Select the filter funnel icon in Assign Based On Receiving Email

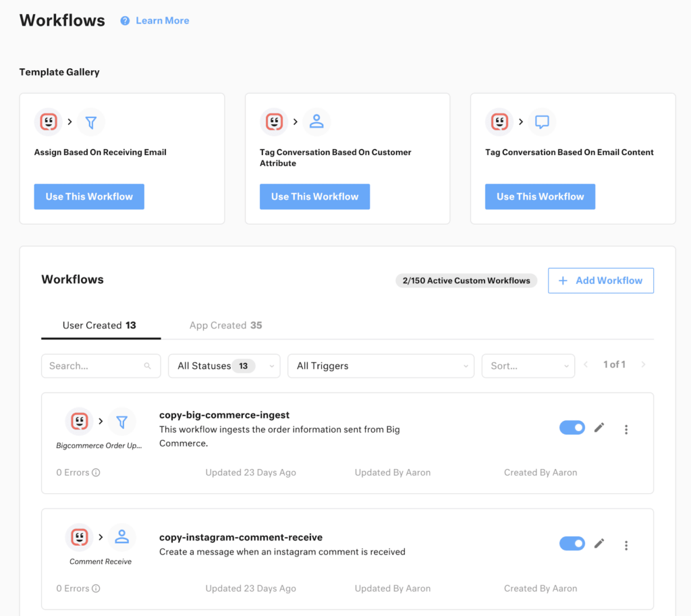point(90,122)
